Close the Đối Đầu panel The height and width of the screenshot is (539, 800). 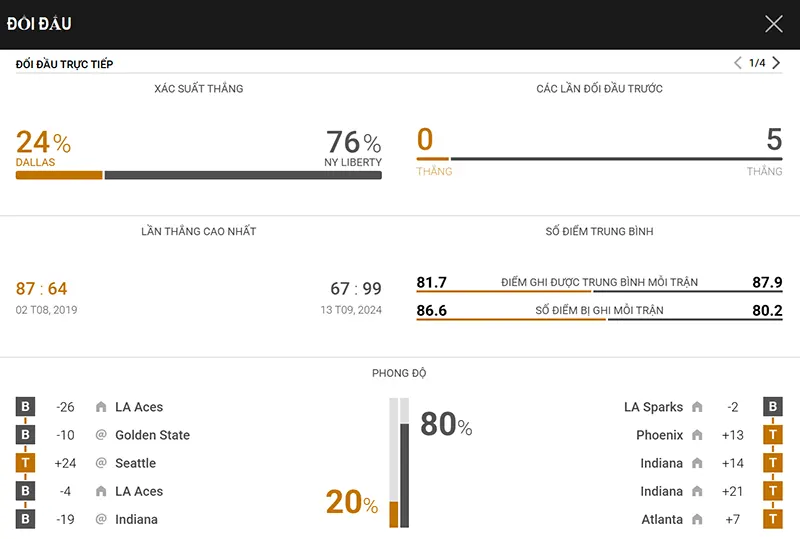(x=773, y=23)
